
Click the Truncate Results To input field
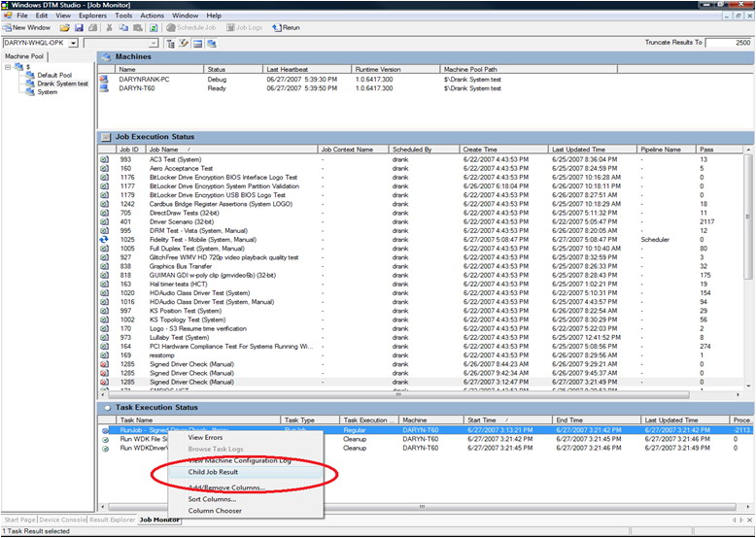(x=729, y=43)
